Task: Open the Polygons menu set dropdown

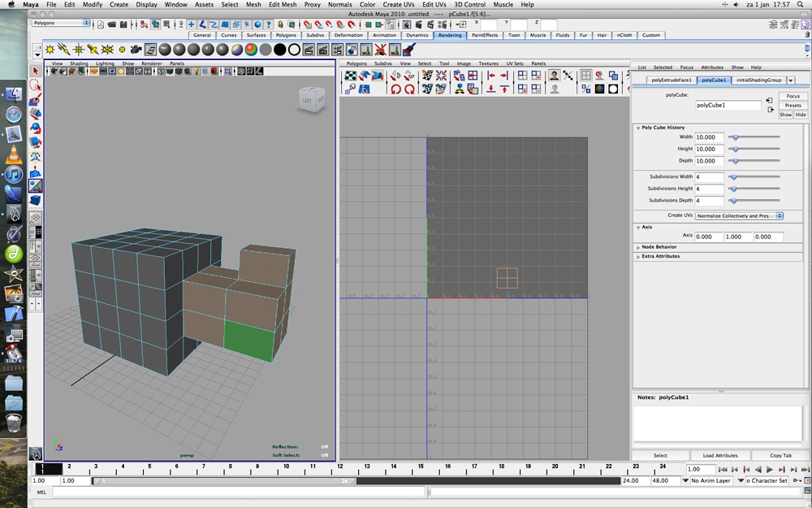Action: point(61,23)
